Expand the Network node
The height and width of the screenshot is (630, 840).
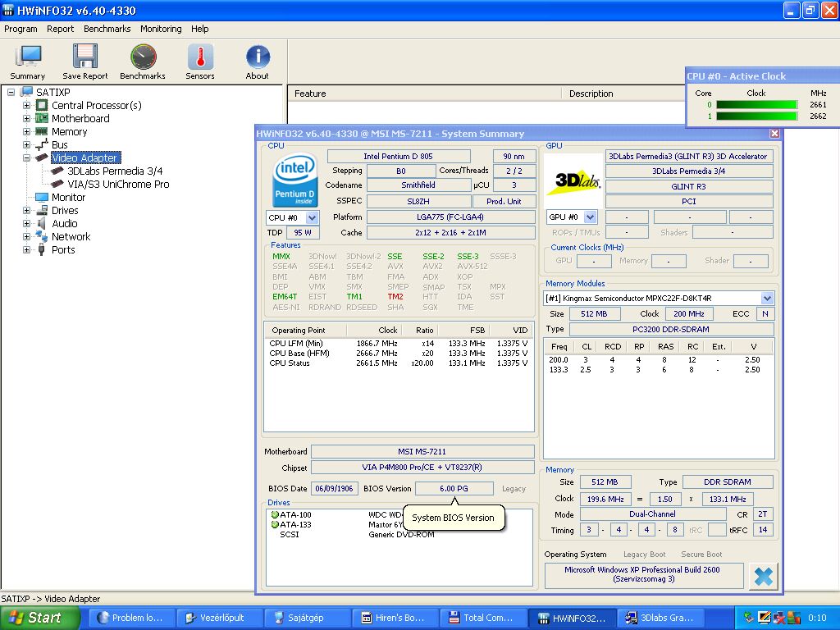(x=26, y=237)
